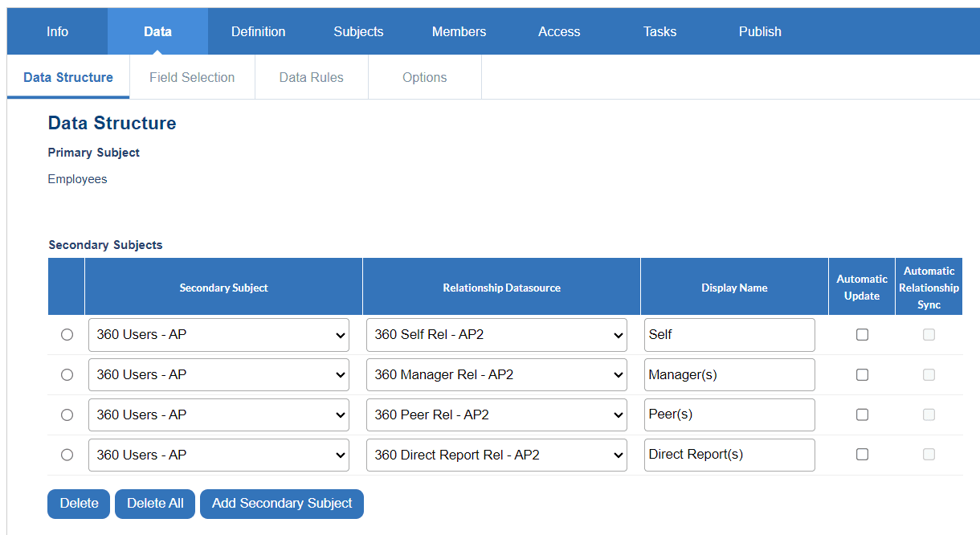Screen dimensions: 980x535
Task: Switch to the Definition tab
Action: point(258,32)
